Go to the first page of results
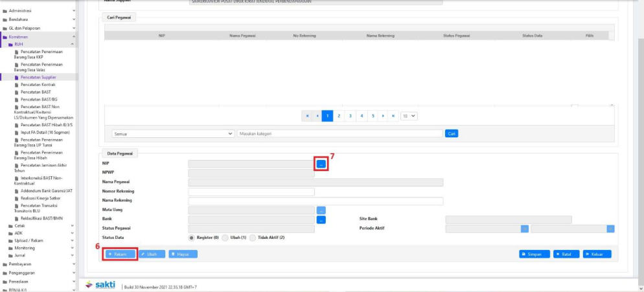644x292 pixels. coord(306,116)
